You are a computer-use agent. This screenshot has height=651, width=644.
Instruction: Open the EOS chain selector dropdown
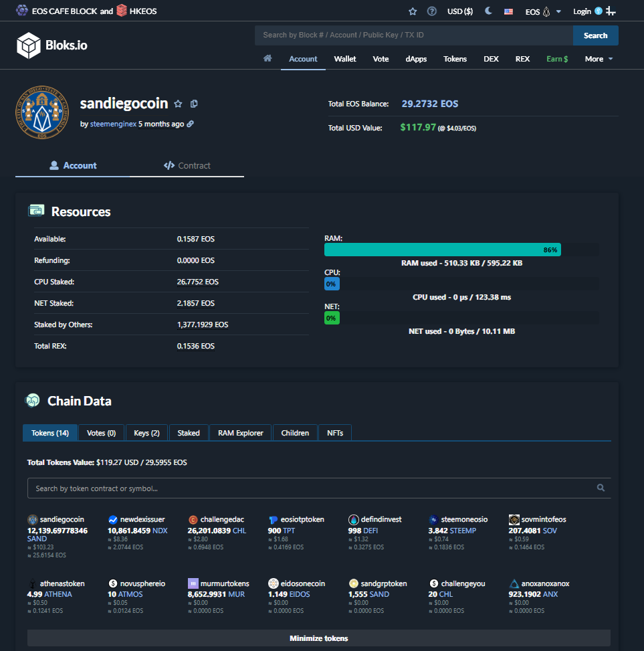coord(543,11)
